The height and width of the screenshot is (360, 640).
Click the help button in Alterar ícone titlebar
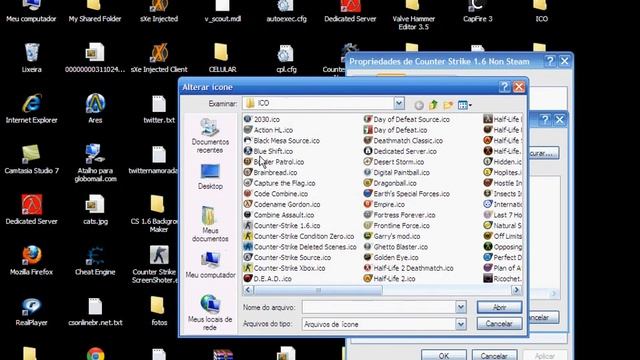pyautogui.click(x=504, y=87)
